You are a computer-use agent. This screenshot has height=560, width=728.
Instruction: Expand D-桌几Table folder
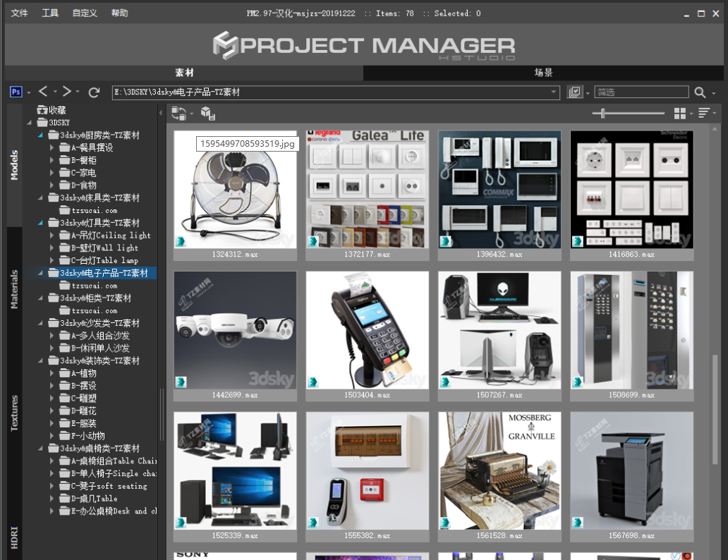point(51,498)
